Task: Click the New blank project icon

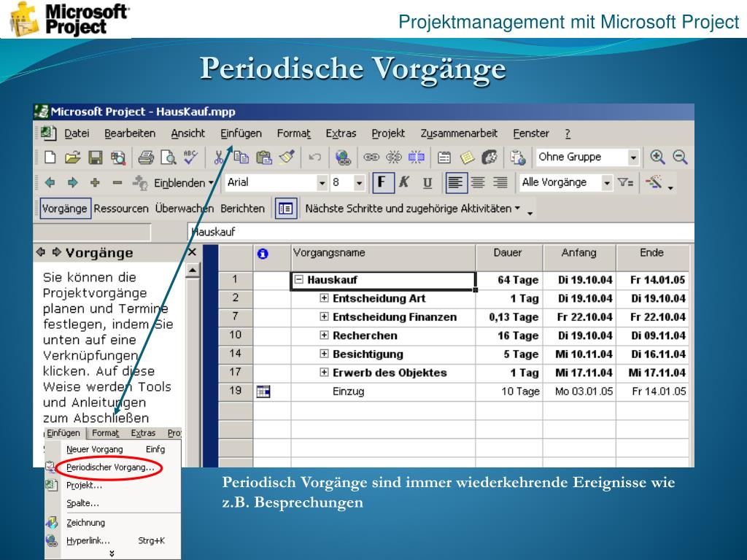Action: coord(50,157)
